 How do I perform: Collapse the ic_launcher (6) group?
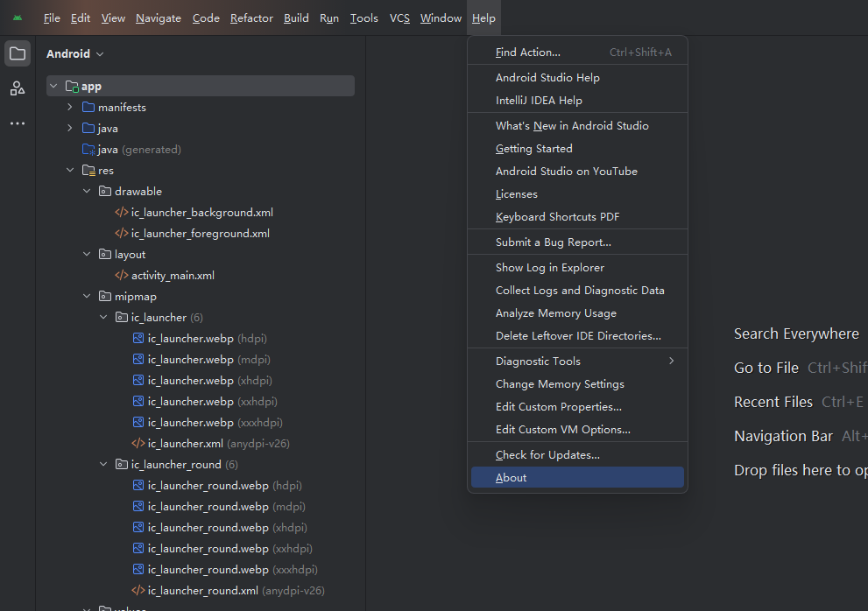[x=103, y=317]
